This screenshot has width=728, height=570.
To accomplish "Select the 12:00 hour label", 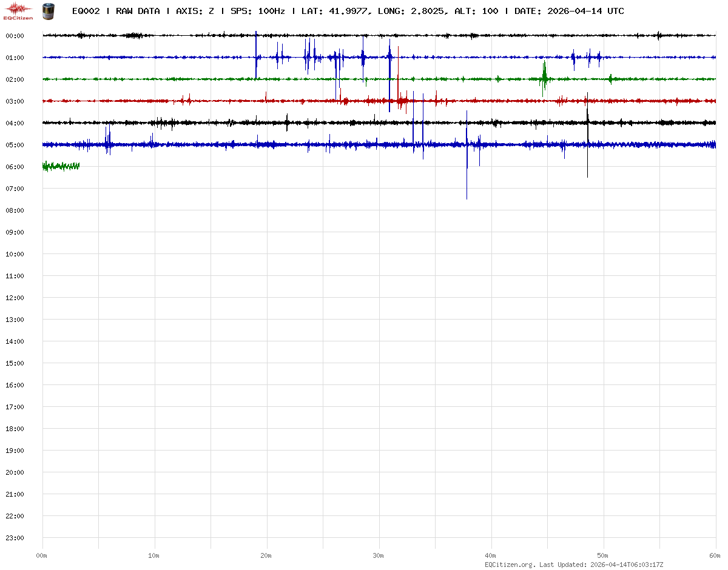I will click(x=15, y=298).
